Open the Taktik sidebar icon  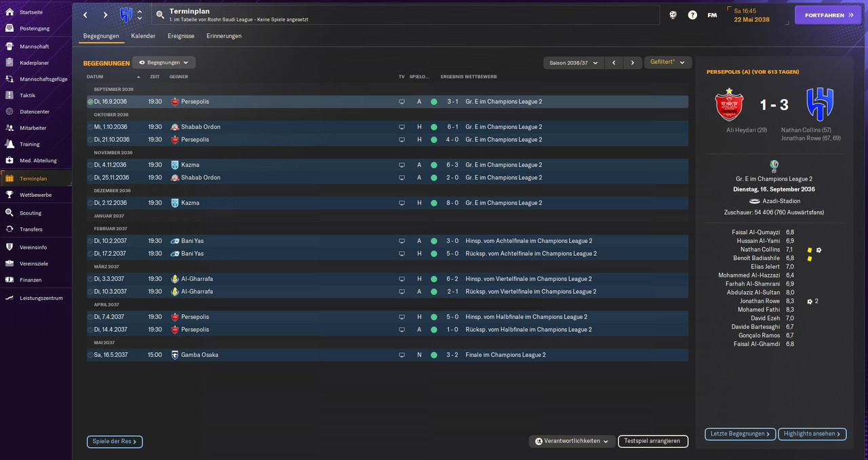pos(9,95)
